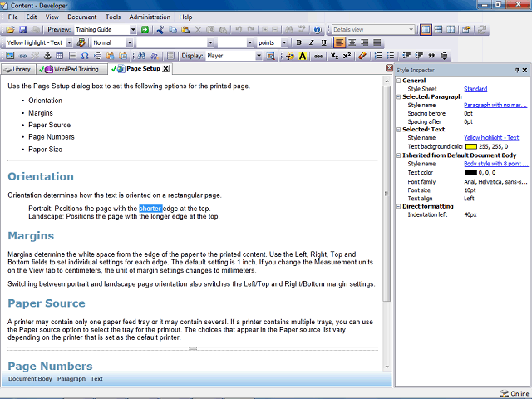
Task: Open the Display Player dropdown
Action: (259, 56)
